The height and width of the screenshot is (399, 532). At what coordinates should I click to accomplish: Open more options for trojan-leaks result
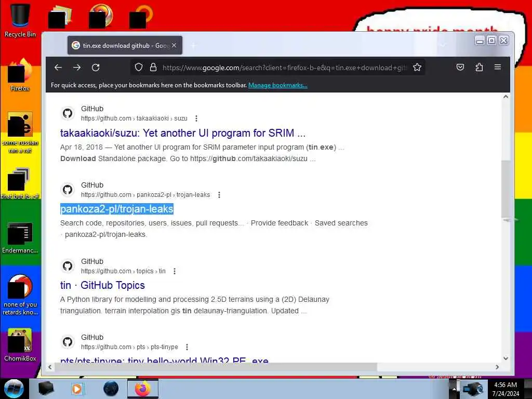(x=219, y=195)
